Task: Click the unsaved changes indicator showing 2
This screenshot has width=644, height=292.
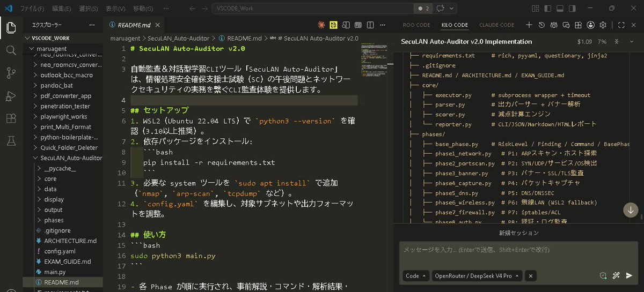Action: pos(423,9)
